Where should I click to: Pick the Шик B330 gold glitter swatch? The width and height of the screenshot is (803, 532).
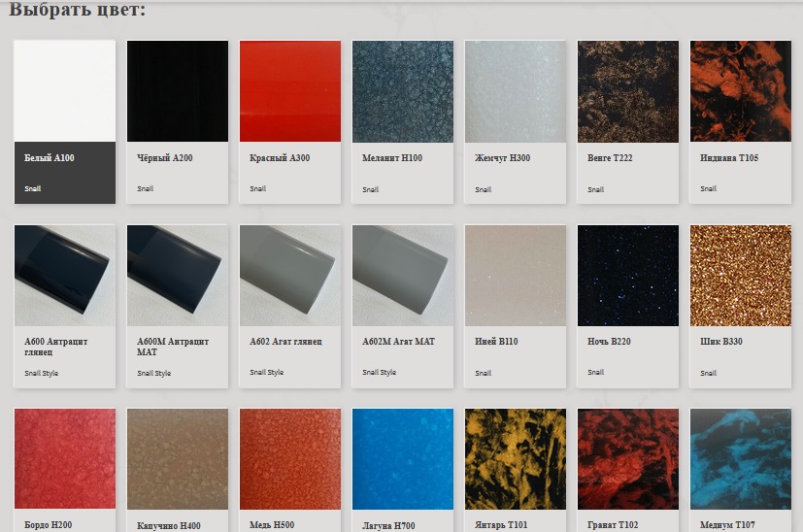tap(741, 276)
